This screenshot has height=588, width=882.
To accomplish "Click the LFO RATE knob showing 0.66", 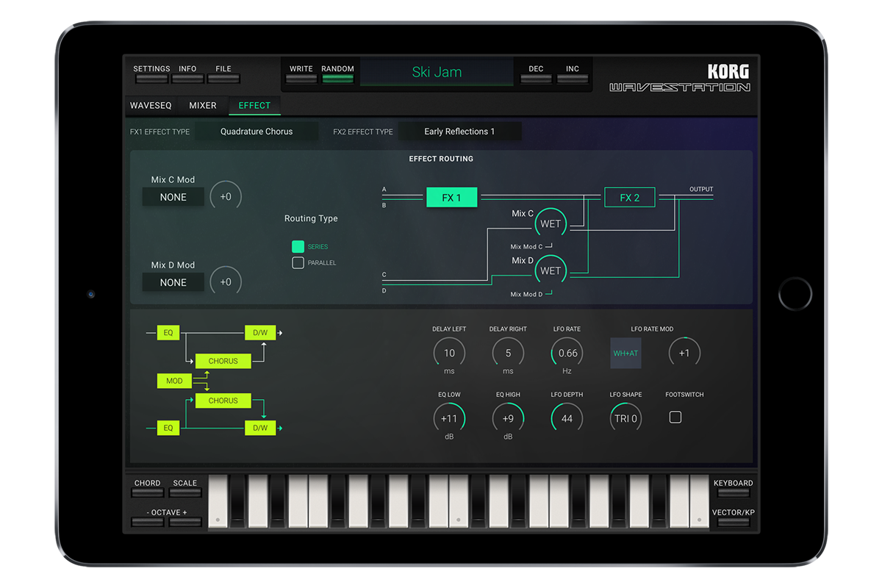I will pos(567,354).
